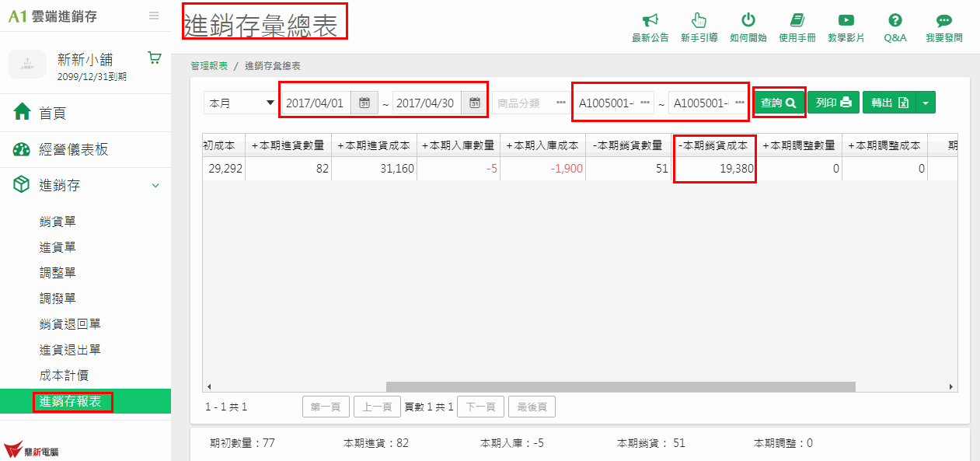Open 新手引導 beginner guide icon

tap(699, 20)
